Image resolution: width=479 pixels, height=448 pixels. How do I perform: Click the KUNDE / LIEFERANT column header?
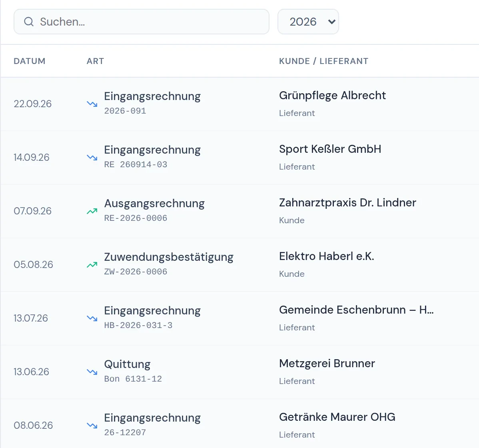coord(323,61)
